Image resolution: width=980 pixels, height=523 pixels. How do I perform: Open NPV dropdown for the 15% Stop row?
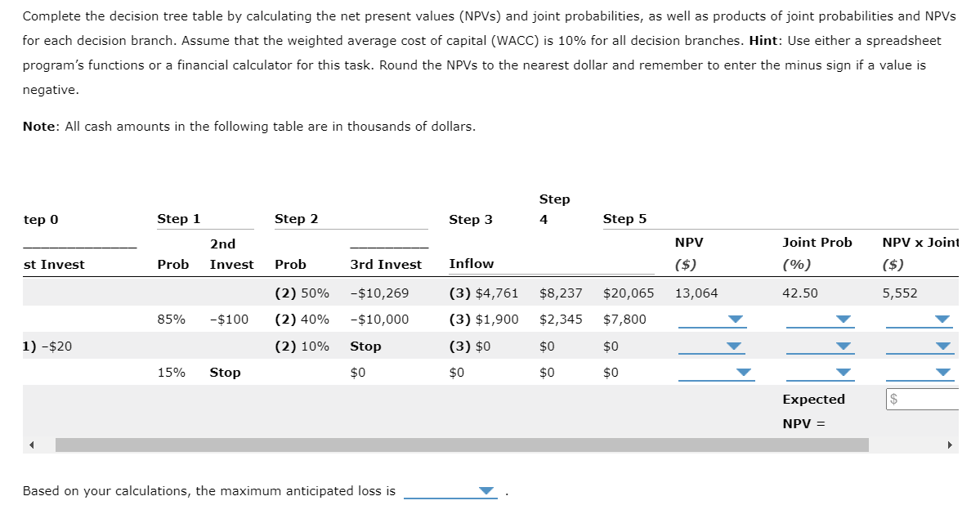click(712, 373)
